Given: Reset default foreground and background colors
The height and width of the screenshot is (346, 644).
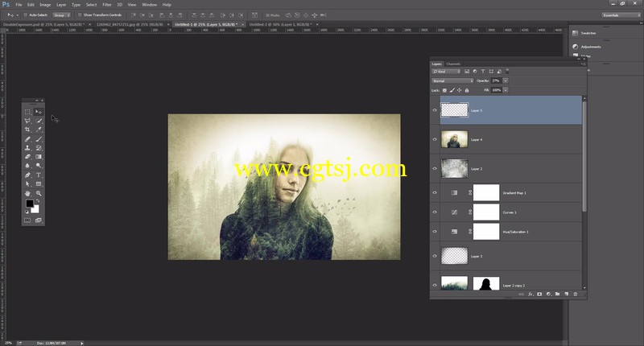Looking at the screenshot, I should [x=27, y=212].
